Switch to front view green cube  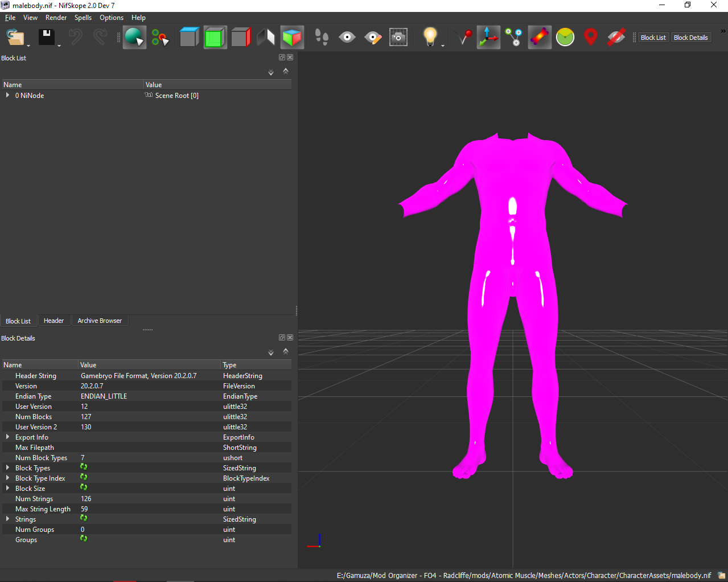click(215, 37)
